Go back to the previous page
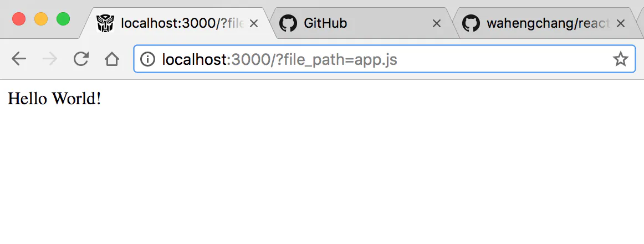The image size is (644, 244). click(19, 59)
